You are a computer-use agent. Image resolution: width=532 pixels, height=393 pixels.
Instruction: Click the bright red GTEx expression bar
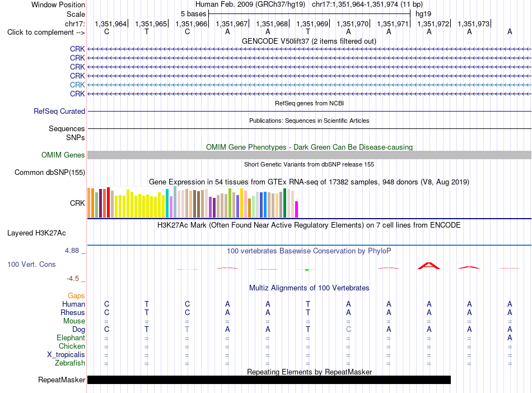pyautogui.click(x=108, y=202)
